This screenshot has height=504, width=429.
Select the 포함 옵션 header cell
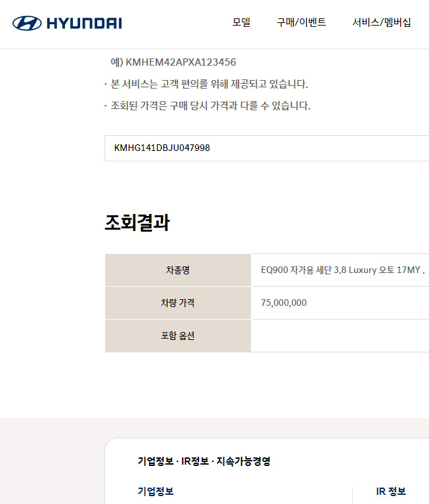click(177, 335)
